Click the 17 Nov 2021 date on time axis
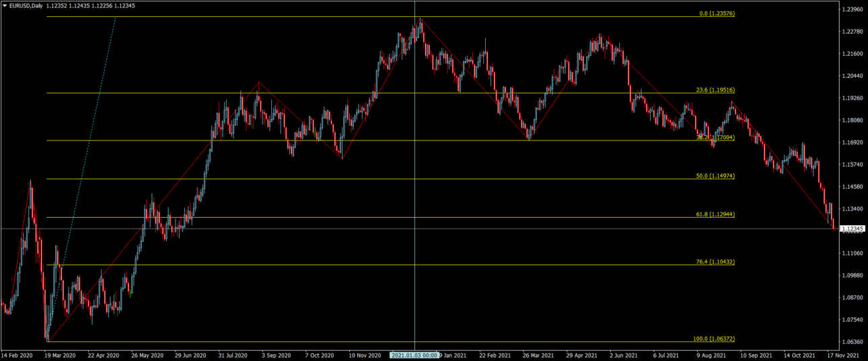 (842, 355)
